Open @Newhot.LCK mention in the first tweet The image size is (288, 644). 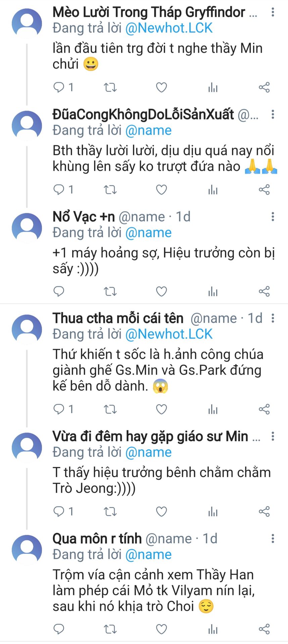pyautogui.click(x=169, y=28)
